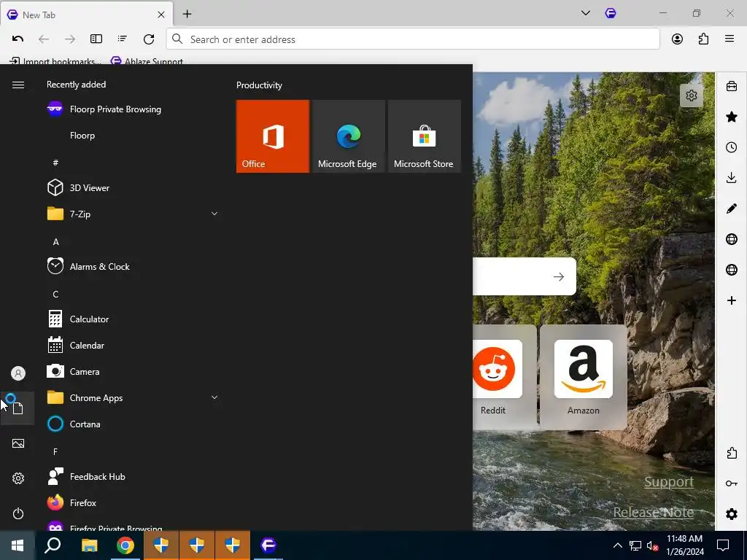Click the Power icon in Start sidebar
Viewport: 747px width, 560px height.
[x=18, y=513]
